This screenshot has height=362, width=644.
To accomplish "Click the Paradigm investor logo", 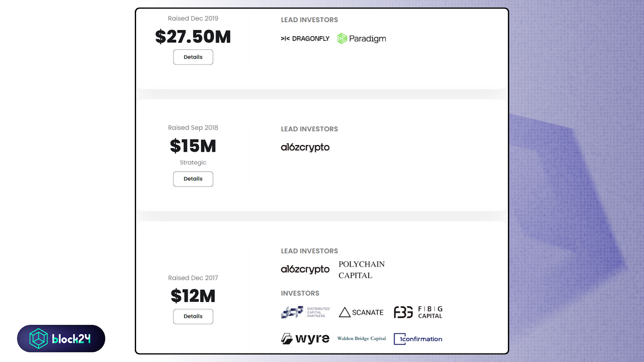I will coord(362,39).
